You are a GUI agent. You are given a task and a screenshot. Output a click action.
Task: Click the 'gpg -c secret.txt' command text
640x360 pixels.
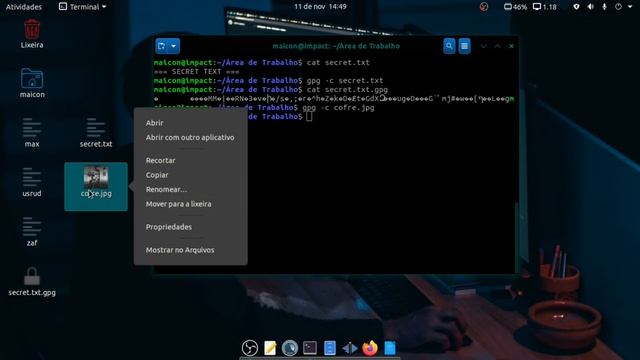pyautogui.click(x=345, y=81)
